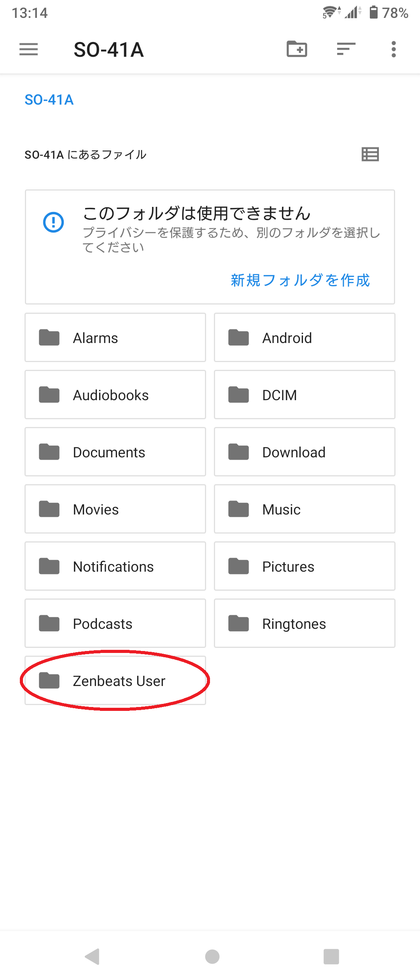The width and height of the screenshot is (420, 980).
Task: Tap the create new folder icon
Action: (x=297, y=49)
